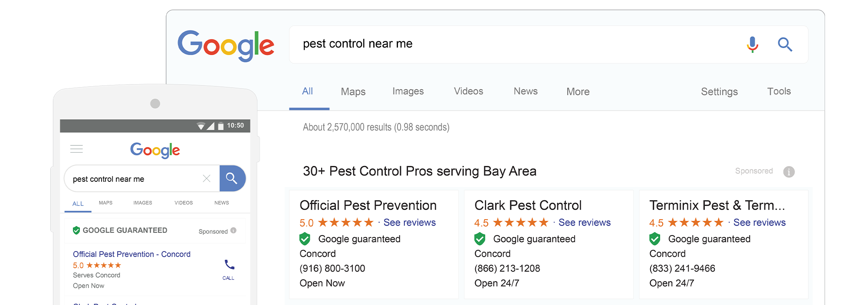Viewport: 868px width, 305px height.
Task: Click Open 24/7 on Terminix card
Action: tap(672, 283)
